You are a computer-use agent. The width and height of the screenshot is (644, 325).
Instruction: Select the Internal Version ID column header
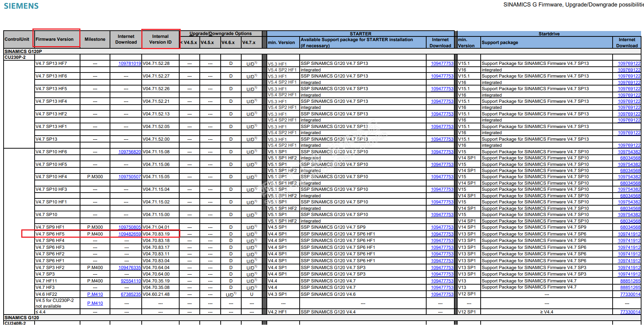pyautogui.click(x=160, y=39)
